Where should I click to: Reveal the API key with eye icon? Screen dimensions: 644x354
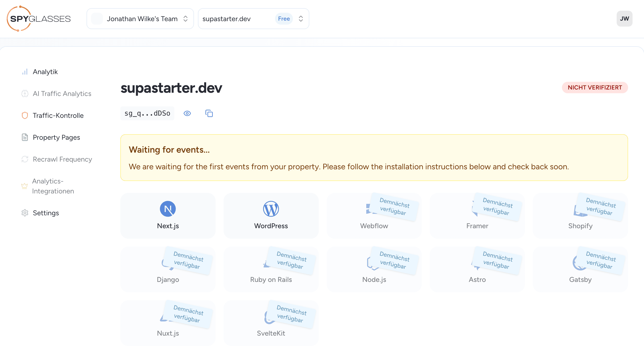187,114
